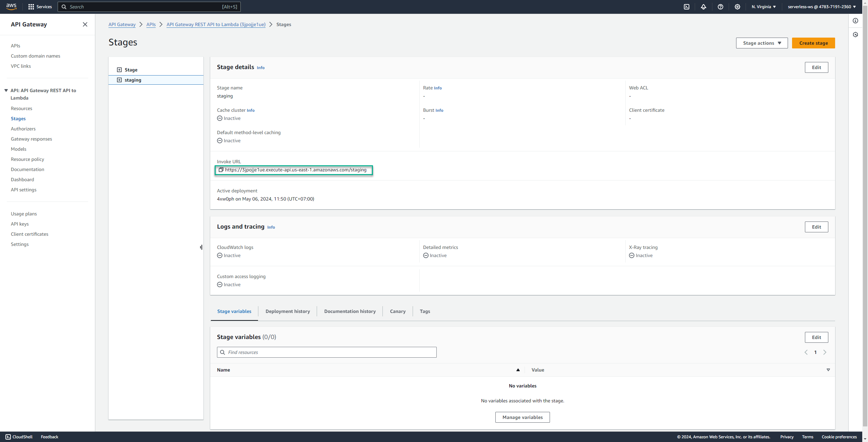Image resolution: width=868 pixels, height=442 pixels.
Task: Open API Gateway breadcrumb link
Action: pos(122,24)
